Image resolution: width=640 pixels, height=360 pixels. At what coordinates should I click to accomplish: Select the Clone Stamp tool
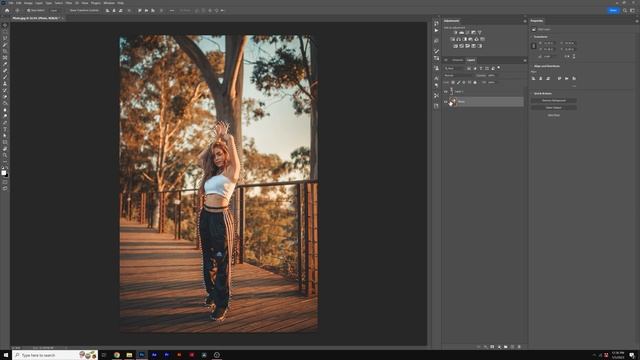coord(5,83)
